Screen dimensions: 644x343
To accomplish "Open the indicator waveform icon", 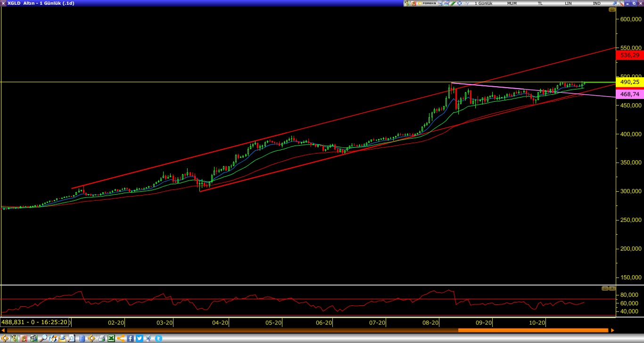I will coord(466,3).
